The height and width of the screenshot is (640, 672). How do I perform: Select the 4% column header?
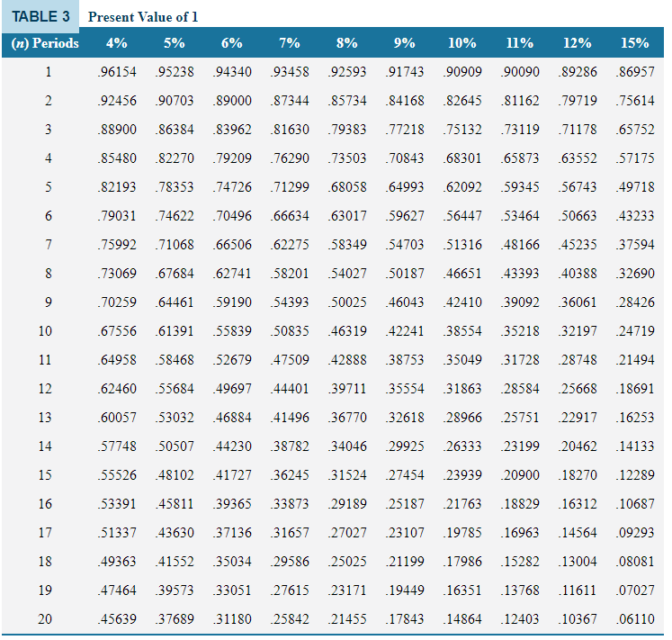[117, 43]
